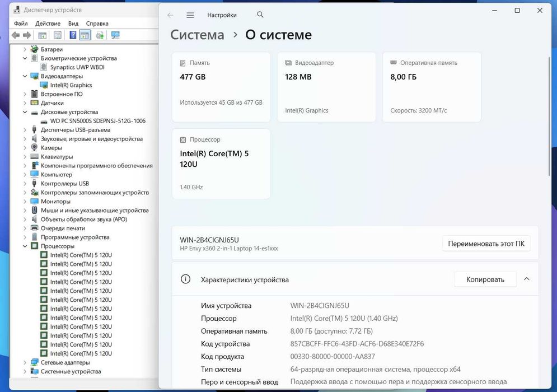
Task: Select Intel(R) Graphics icon in Device Manager tree
Action: (x=44, y=85)
